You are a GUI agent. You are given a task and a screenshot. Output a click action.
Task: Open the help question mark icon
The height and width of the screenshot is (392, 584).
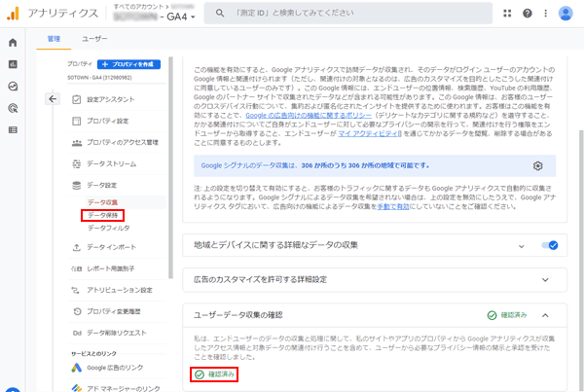point(527,14)
